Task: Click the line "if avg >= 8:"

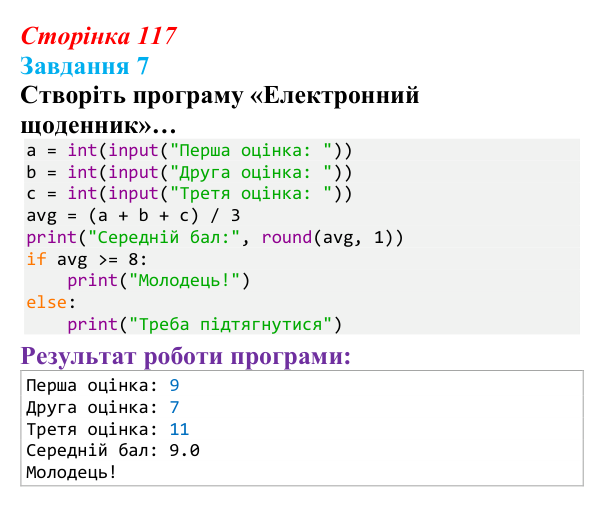Action: tap(86, 259)
